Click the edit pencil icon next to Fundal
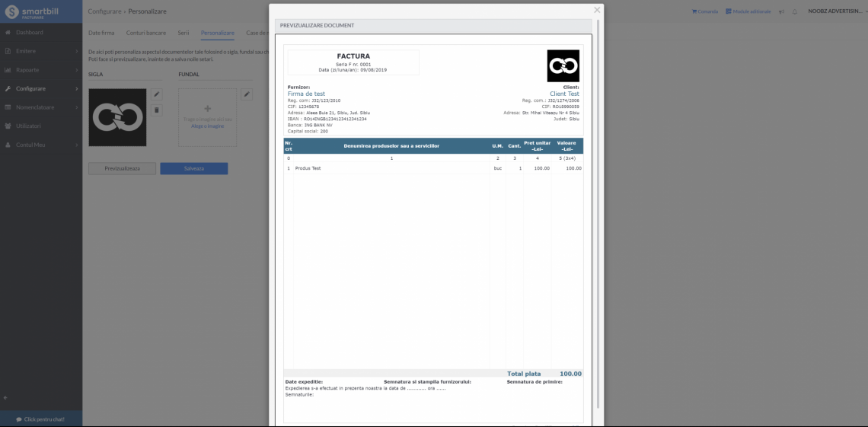 click(247, 94)
